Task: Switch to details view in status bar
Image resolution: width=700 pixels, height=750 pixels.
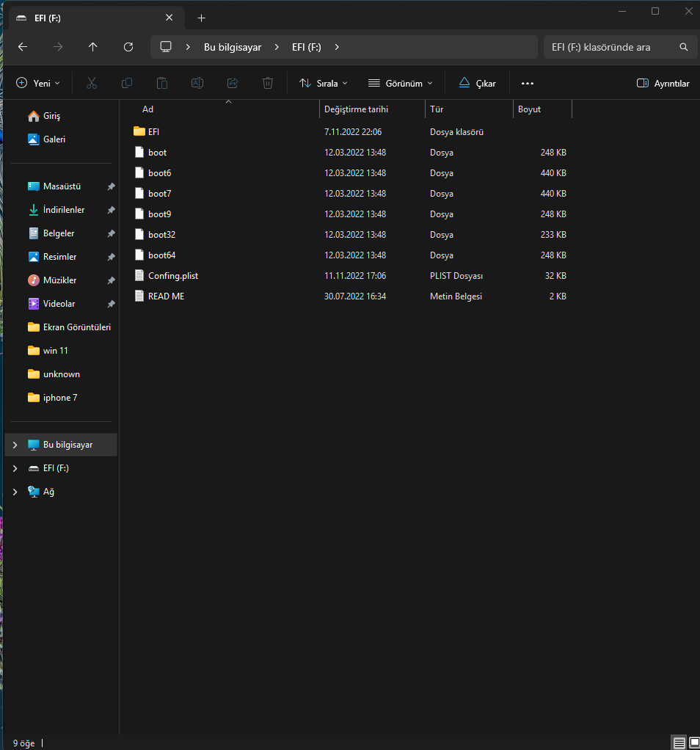Action: pos(679,743)
